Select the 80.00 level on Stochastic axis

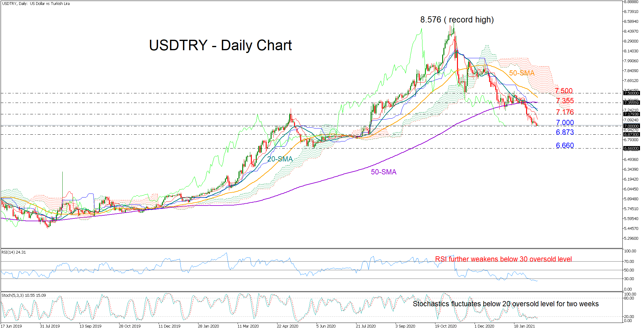pos(629,298)
